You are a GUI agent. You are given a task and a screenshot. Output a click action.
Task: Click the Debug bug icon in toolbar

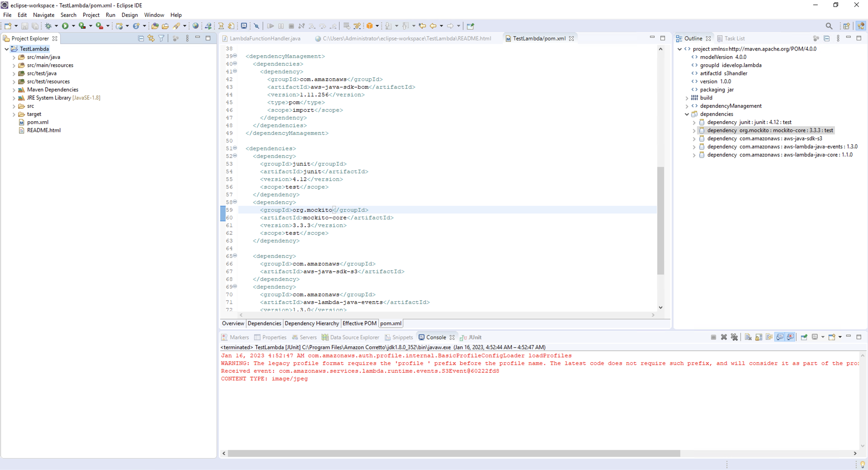pos(48,26)
